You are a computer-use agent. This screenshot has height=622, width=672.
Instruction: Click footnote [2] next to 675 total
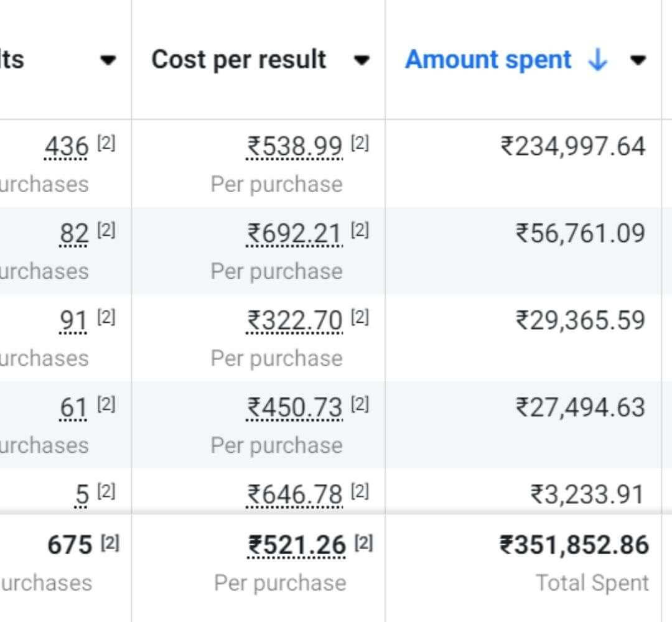(x=110, y=543)
